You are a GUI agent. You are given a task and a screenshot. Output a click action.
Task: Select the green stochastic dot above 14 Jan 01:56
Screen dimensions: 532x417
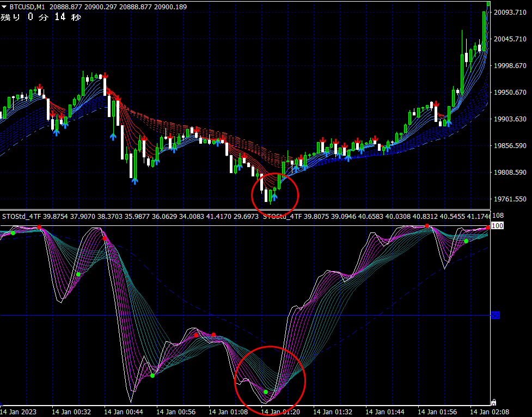[x=466, y=241]
